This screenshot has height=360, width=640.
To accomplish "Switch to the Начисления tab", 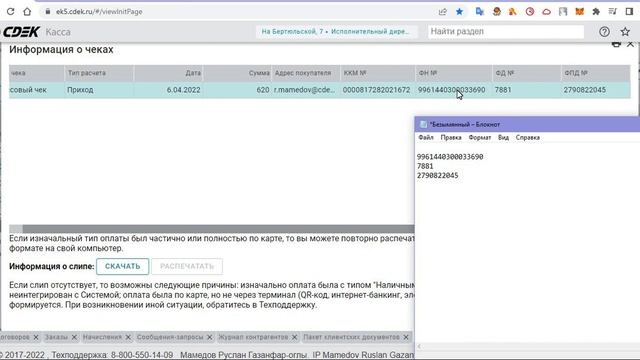I will tap(102, 337).
